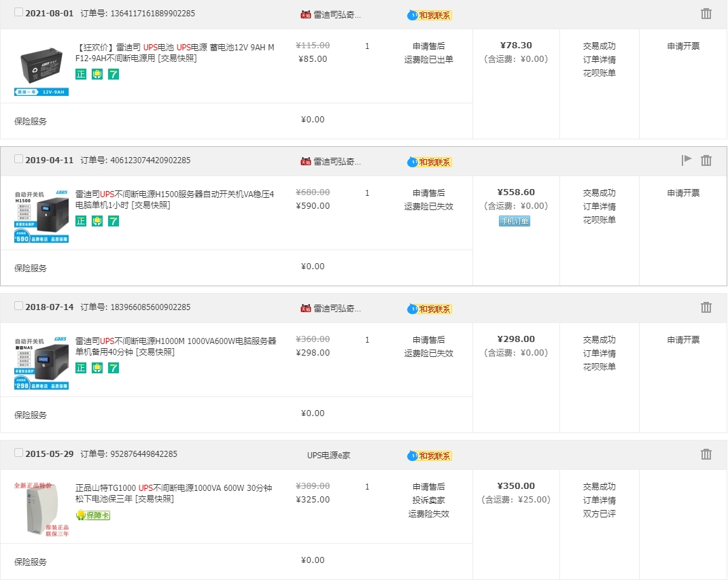Click the Tmall shop icon on 2021-08-01 order
The width and height of the screenshot is (728, 580).
click(305, 15)
